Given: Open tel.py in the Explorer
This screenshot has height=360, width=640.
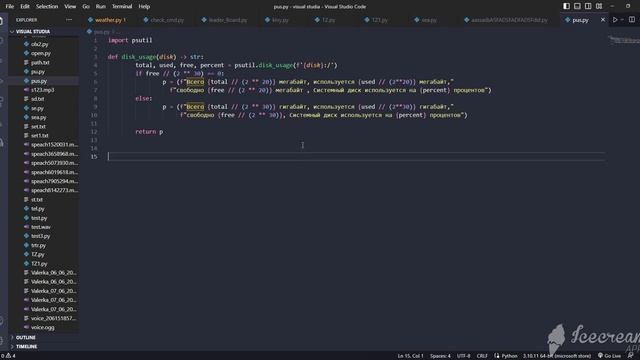Looking at the screenshot, I should click(x=38, y=209).
